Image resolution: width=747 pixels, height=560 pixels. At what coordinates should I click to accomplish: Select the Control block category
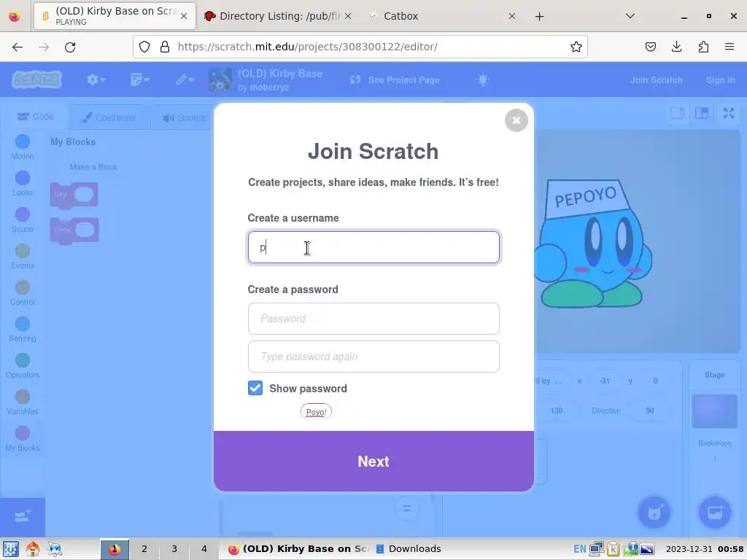23,293
